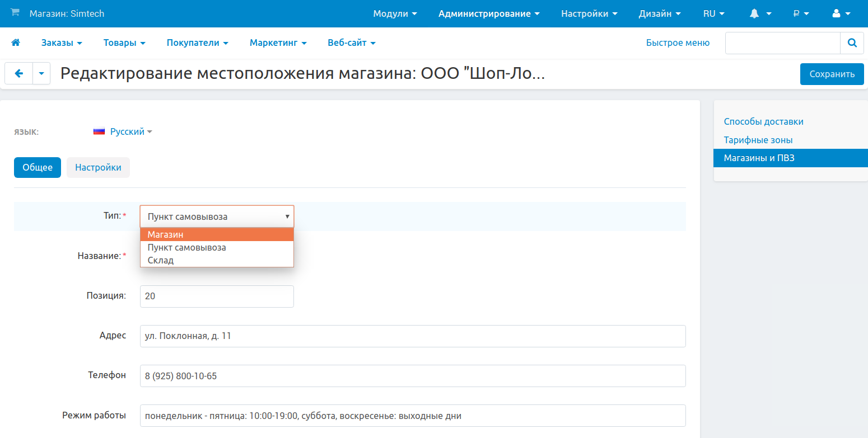Open the Тарифные зоны sidebar link

coord(758,140)
